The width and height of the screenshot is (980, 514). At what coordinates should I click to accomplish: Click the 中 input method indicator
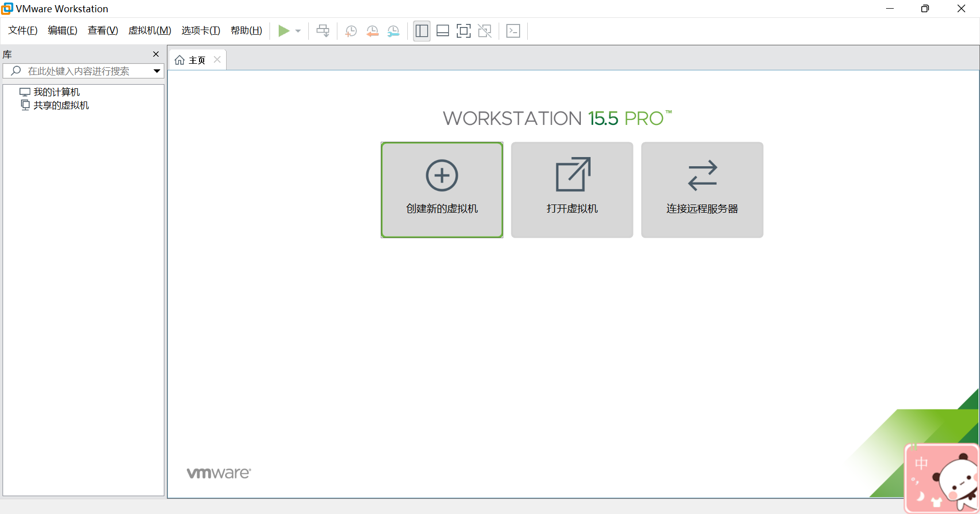[921, 463]
